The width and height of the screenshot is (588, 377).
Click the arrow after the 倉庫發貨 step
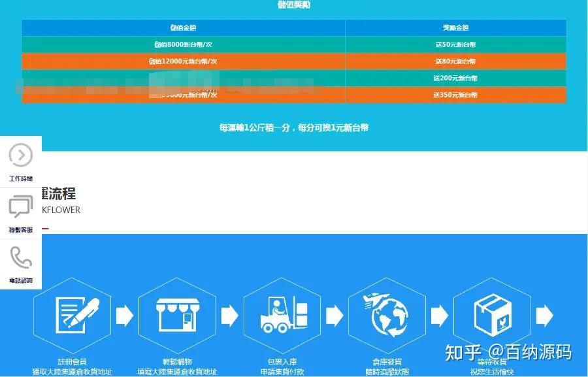tap(440, 316)
